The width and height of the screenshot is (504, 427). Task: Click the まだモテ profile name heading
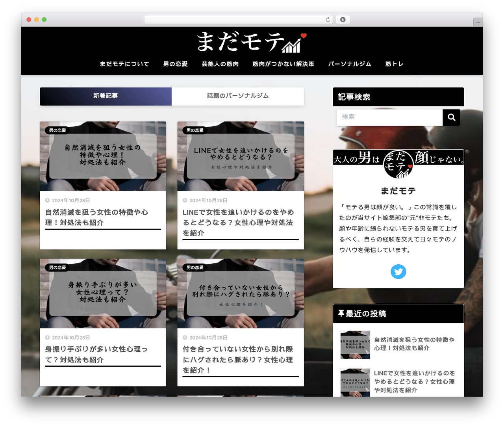point(398,191)
